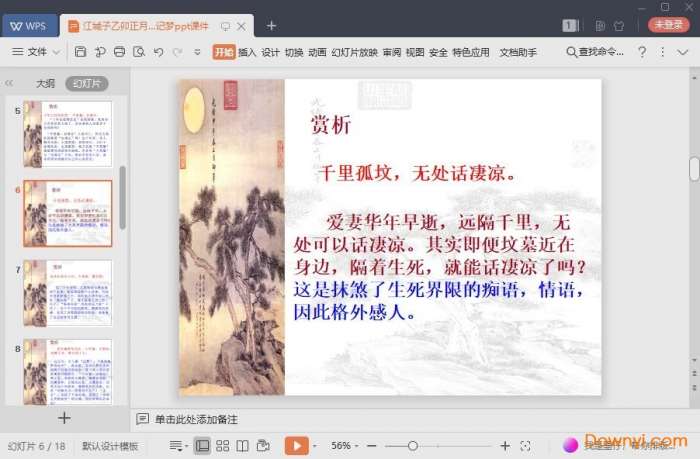The width and height of the screenshot is (700, 459).
Task: Switch to the 设计 tab
Action: (270, 52)
